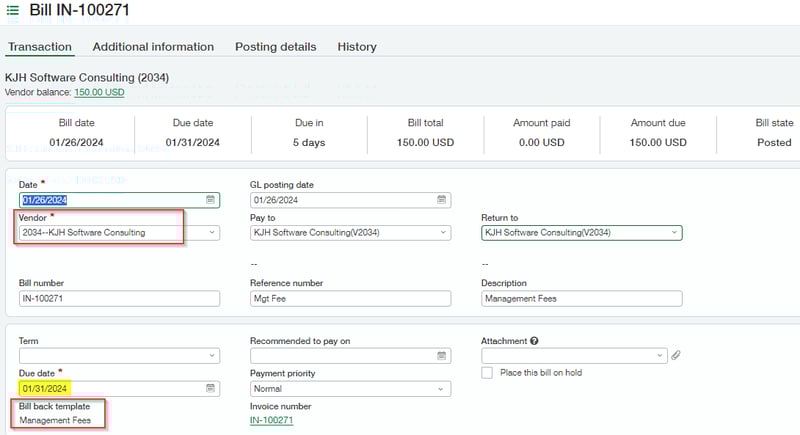Image resolution: width=800 pixels, height=435 pixels.
Task: Open the hamburger navigation menu icon
Action: (x=12, y=11)
